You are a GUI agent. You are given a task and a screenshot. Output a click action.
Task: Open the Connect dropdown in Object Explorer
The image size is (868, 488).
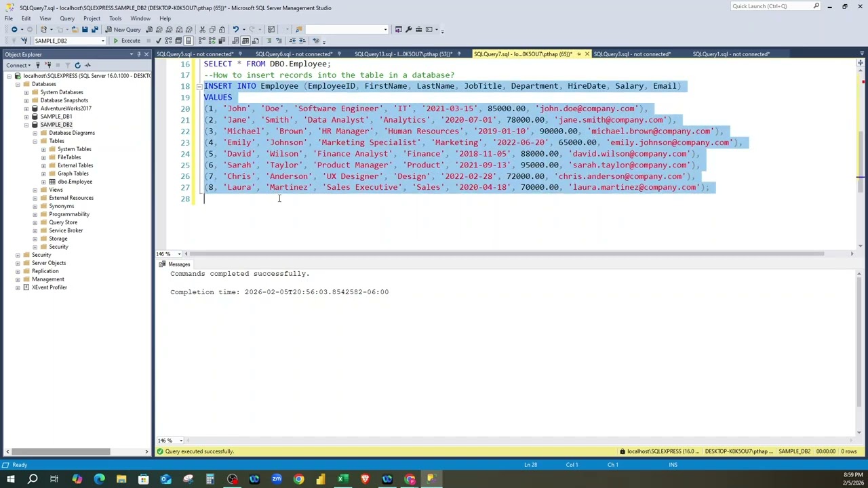pos(18,65)
